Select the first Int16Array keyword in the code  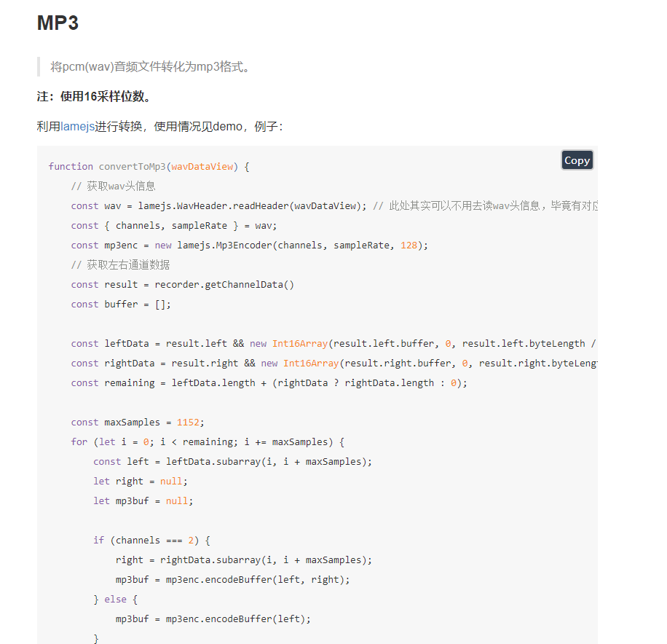(x=298, y=343)
